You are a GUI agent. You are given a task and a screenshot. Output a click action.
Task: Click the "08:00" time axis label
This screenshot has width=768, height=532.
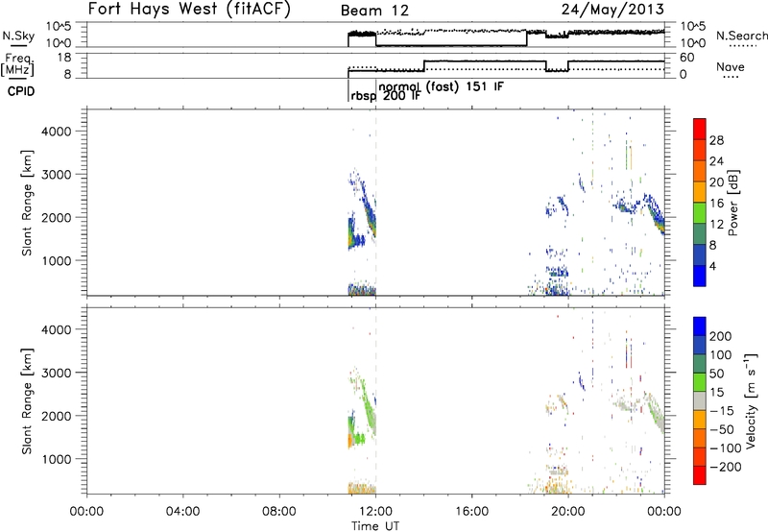[279, 512]
